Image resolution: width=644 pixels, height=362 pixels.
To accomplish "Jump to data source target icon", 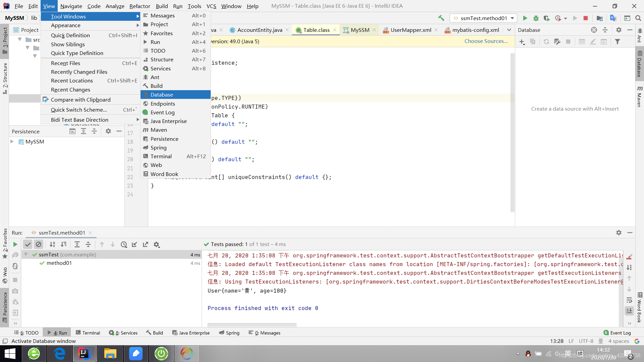I will click(x=594, y=30).
